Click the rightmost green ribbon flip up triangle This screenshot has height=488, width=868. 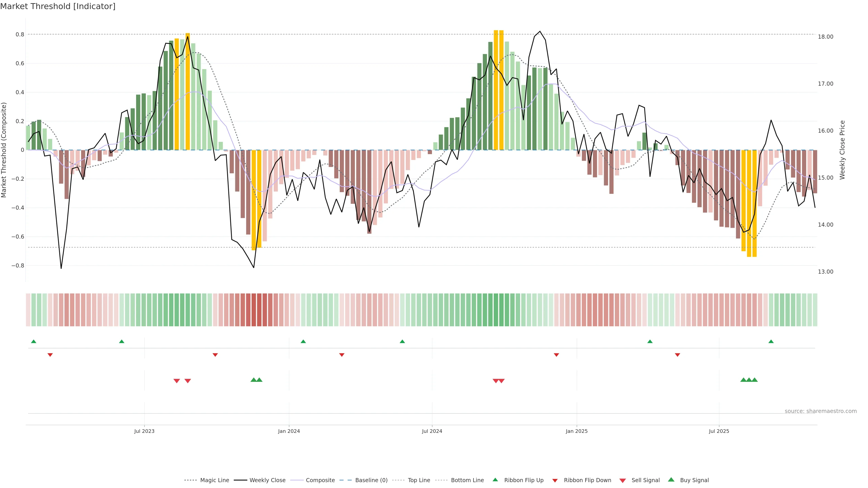click(771, 342)
